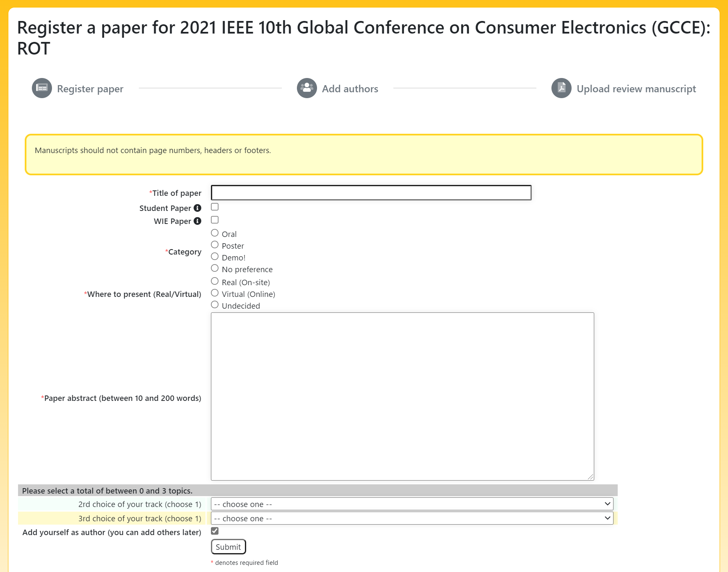Screen dimensions: 728x572
Task: Click the 'Paper abstract' field label
Action: [x=121, y=398]
